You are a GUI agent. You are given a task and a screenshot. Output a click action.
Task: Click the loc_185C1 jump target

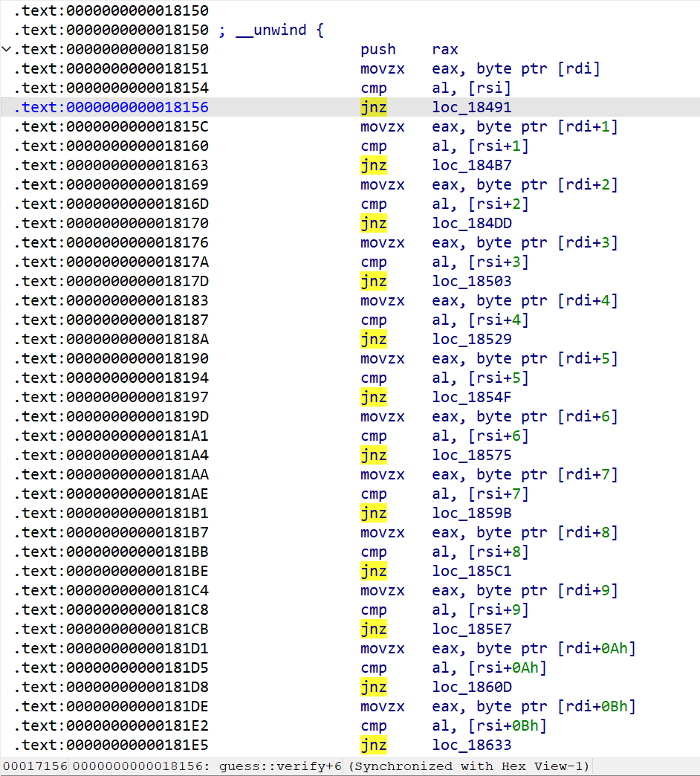tap(471, 572)
